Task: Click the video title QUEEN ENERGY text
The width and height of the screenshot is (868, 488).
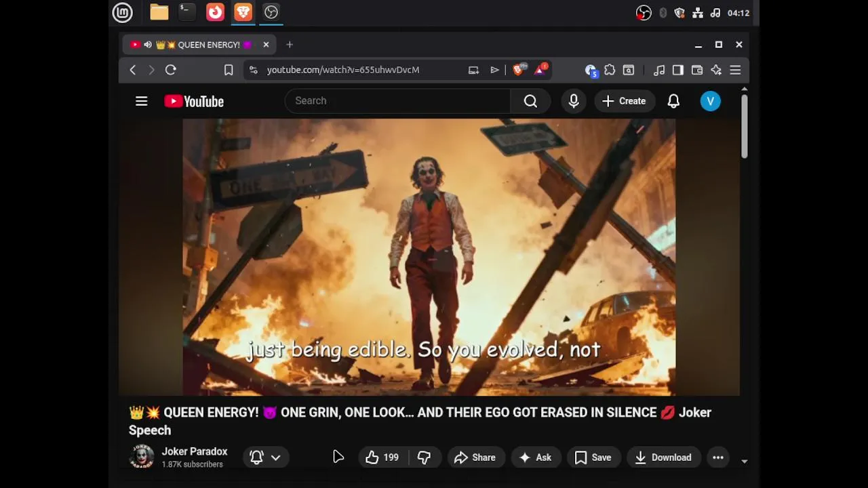Action: [x=420, y=421]
